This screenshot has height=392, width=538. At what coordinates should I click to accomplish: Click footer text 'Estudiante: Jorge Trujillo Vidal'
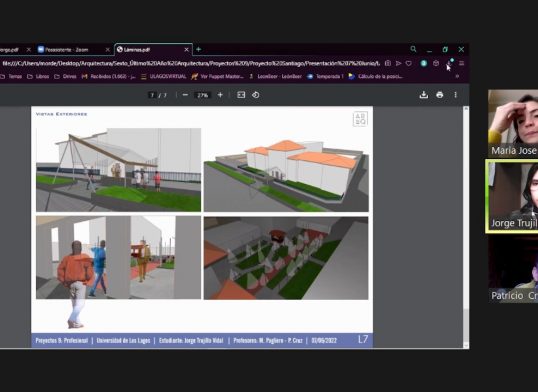pyautogui.click(x=191, y=341)
